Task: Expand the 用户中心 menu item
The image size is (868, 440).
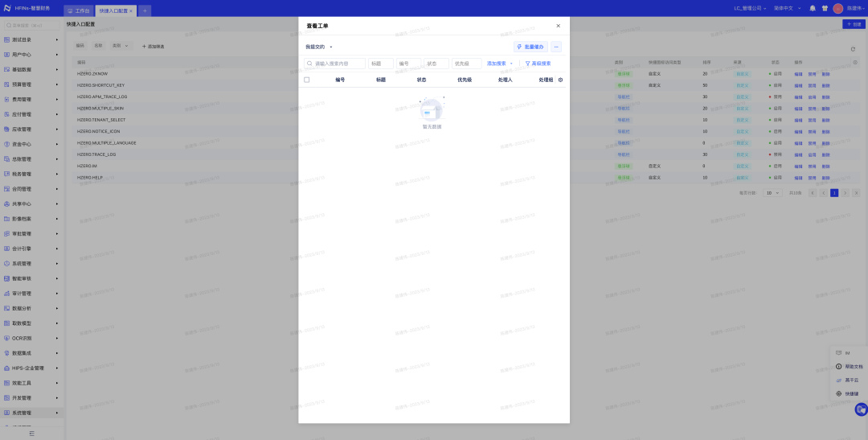Action: tap(31, 55)
